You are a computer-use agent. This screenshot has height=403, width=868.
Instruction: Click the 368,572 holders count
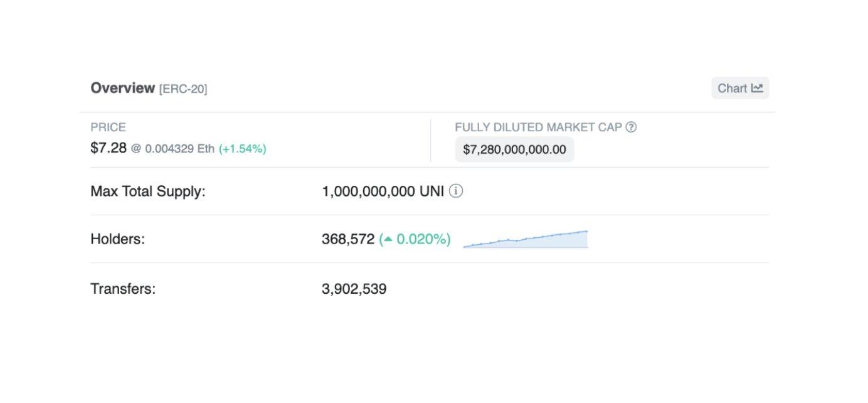tap(348, 239)
